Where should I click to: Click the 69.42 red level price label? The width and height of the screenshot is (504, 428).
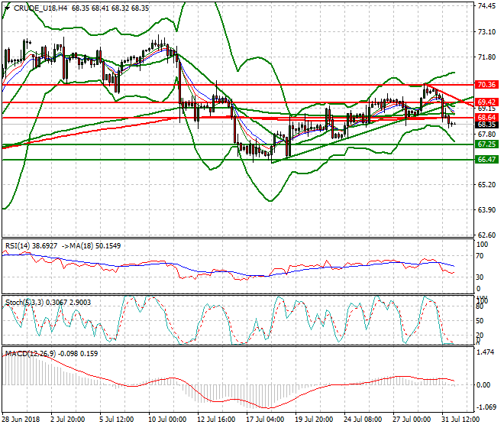click(486, 102)
